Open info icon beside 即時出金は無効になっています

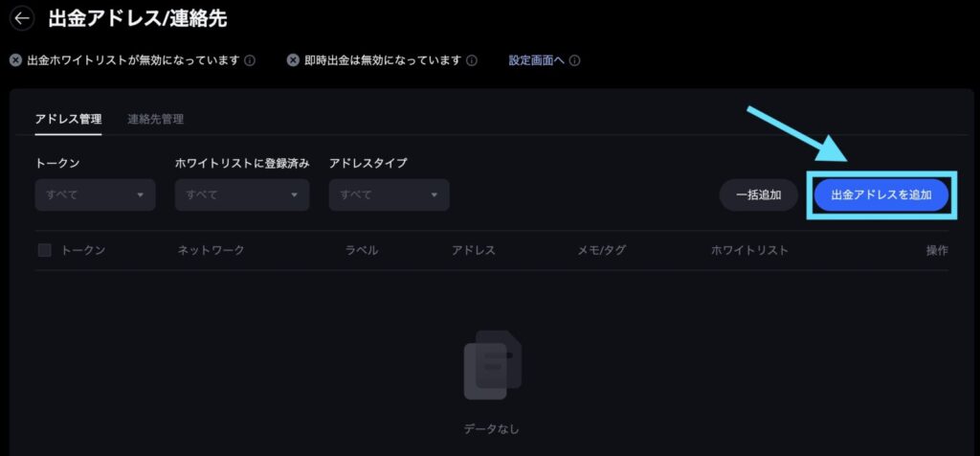click(x=472, y=60)
